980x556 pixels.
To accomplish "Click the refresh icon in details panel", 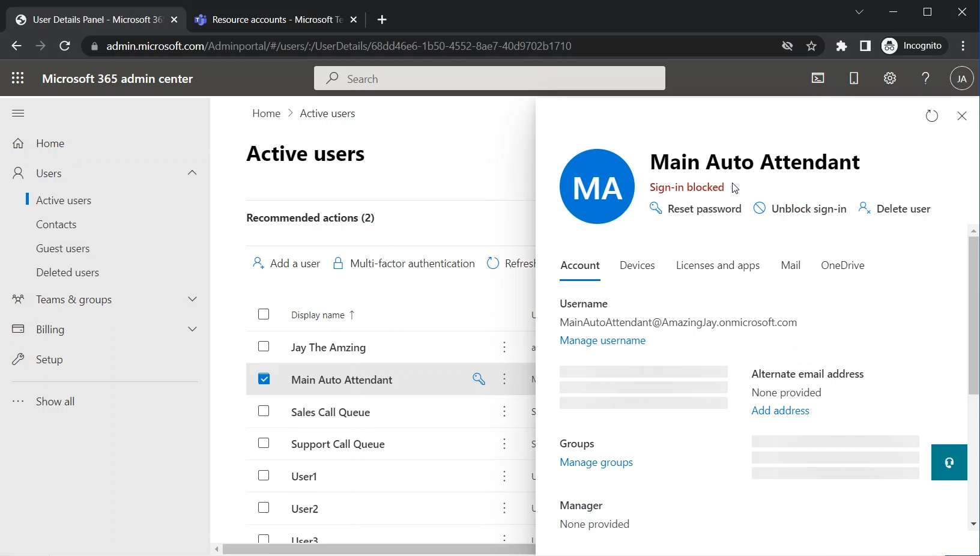I will pos(931,116).
